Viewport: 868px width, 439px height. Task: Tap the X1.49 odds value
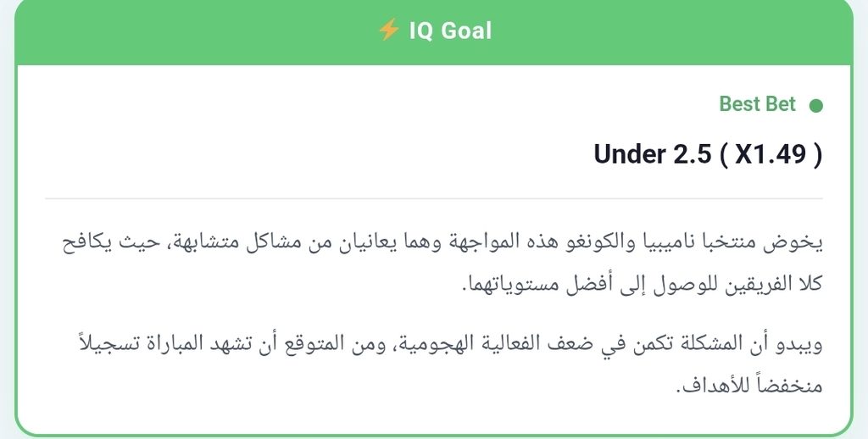[x=770, y=154]
